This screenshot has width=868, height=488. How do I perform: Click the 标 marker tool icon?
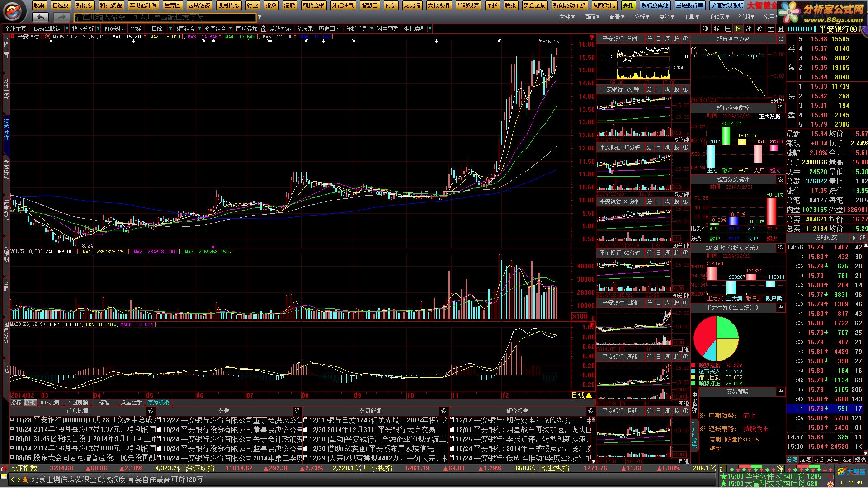click(x=717, y=29)
